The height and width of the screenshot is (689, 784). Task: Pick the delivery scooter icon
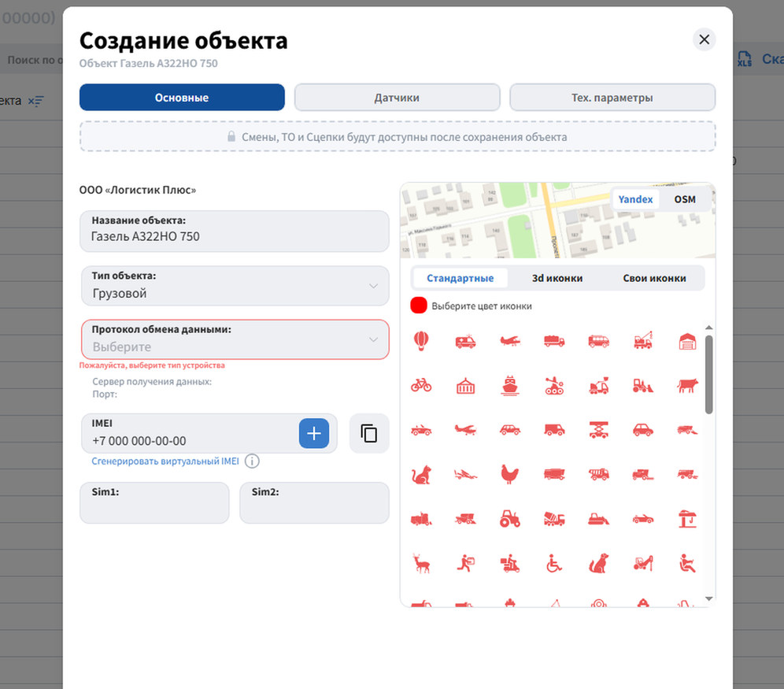pyautogui.click(x=510, y=564)
